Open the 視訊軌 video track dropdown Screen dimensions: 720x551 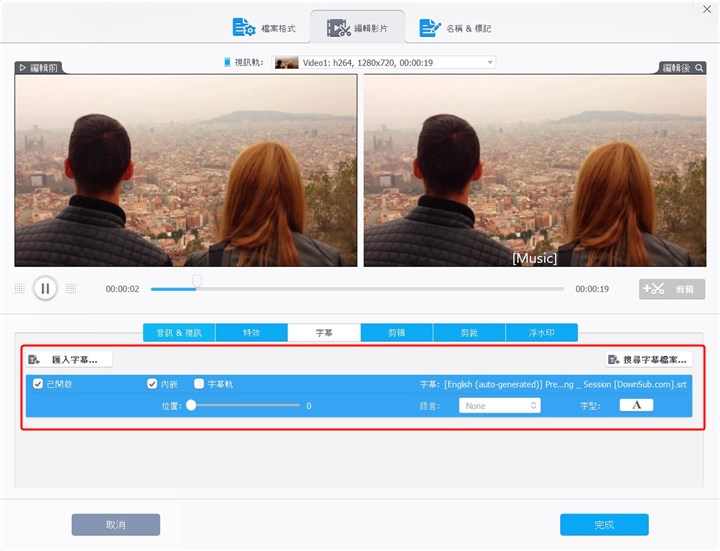[384, 62]
